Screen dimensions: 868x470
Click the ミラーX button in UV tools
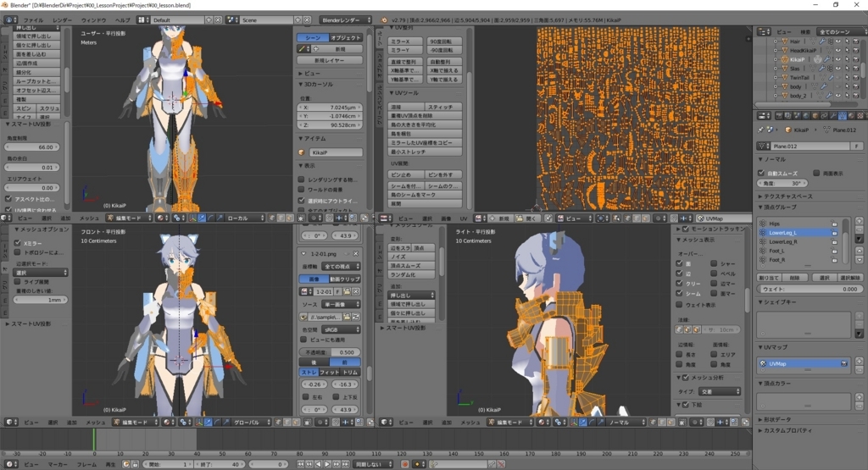click(406, 41)
